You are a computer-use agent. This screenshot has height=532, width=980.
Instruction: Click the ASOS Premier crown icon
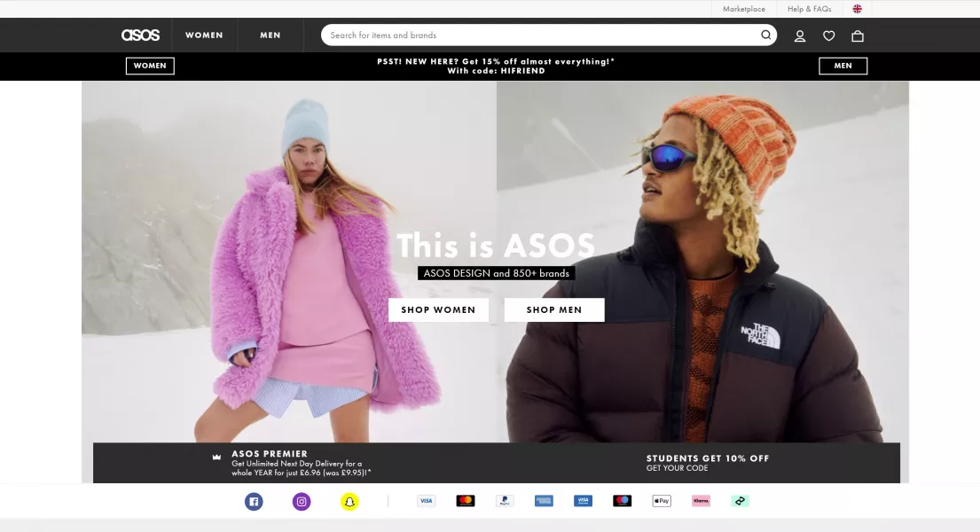[216, 457]
